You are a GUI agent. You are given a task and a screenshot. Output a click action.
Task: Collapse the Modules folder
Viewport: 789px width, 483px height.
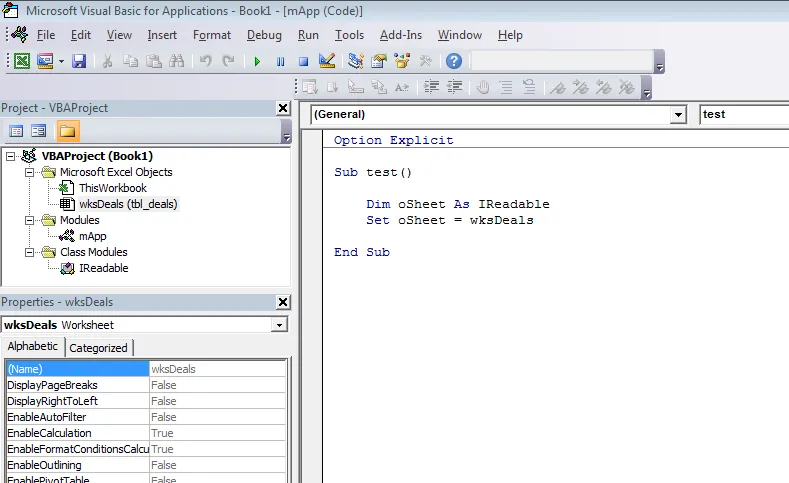pos(30,220)
